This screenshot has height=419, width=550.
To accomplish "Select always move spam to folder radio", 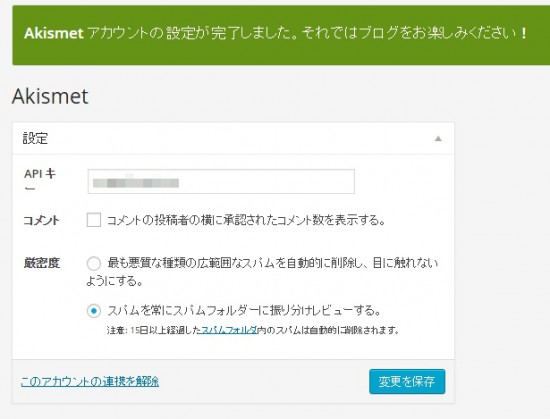I will click(x=94, y=311).
